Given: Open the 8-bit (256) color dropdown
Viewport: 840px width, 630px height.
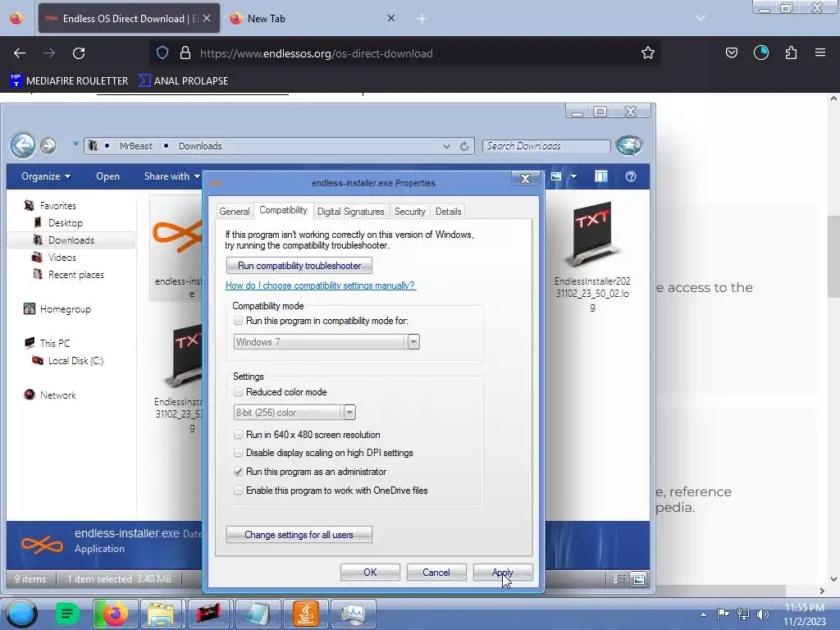Looking at the screenshot, I should pos(349,413).
